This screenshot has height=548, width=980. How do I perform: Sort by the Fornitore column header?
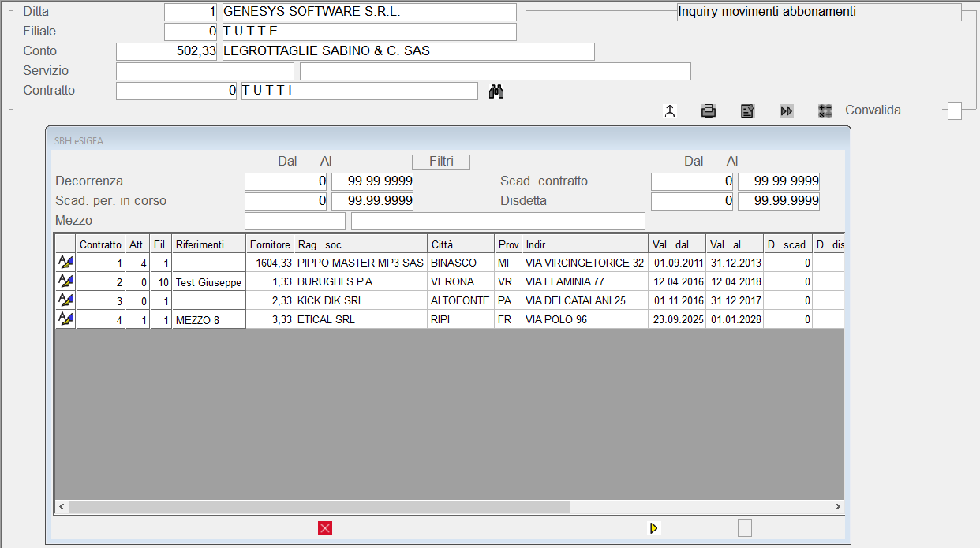tap(270, 244)
